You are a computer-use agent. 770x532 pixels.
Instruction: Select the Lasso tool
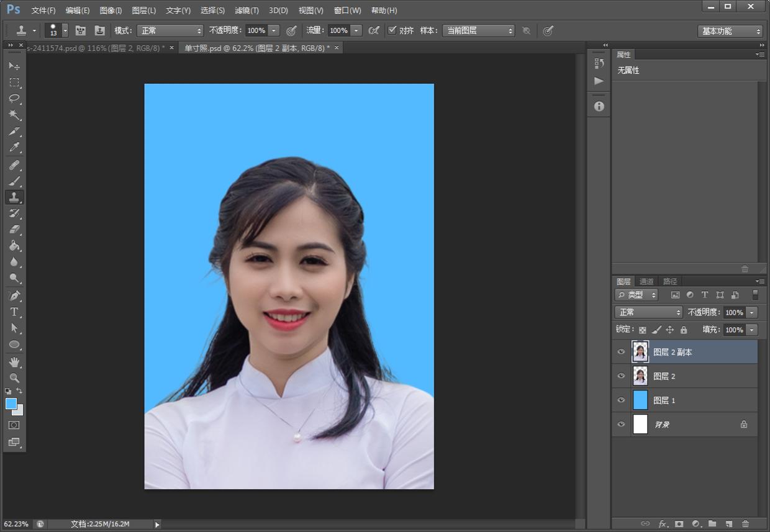pyautogui.click(x=14, y=99)
